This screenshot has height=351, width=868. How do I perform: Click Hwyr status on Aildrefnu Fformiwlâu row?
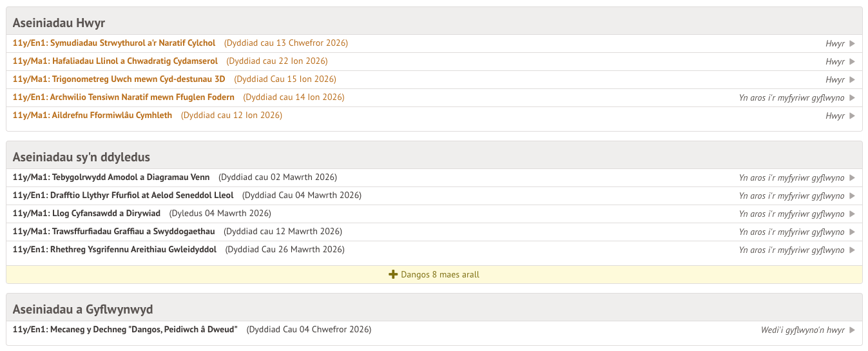coord(834,116)
